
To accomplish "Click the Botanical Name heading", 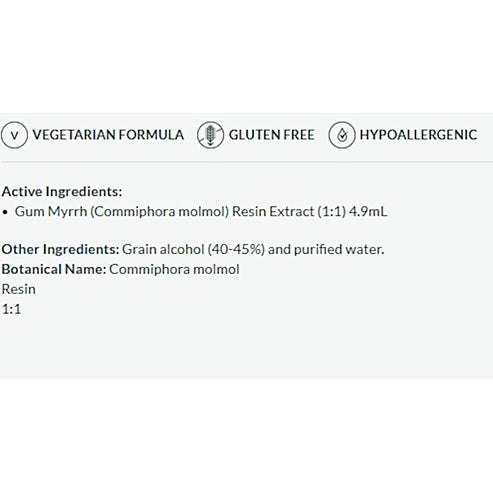I will click(54, 269).
